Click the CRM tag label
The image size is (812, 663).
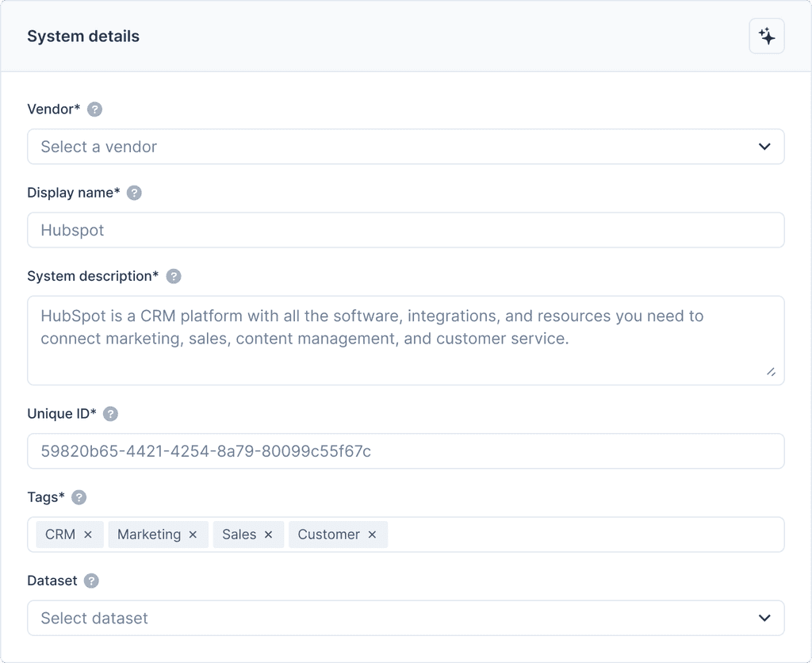[x=60, y=535]
